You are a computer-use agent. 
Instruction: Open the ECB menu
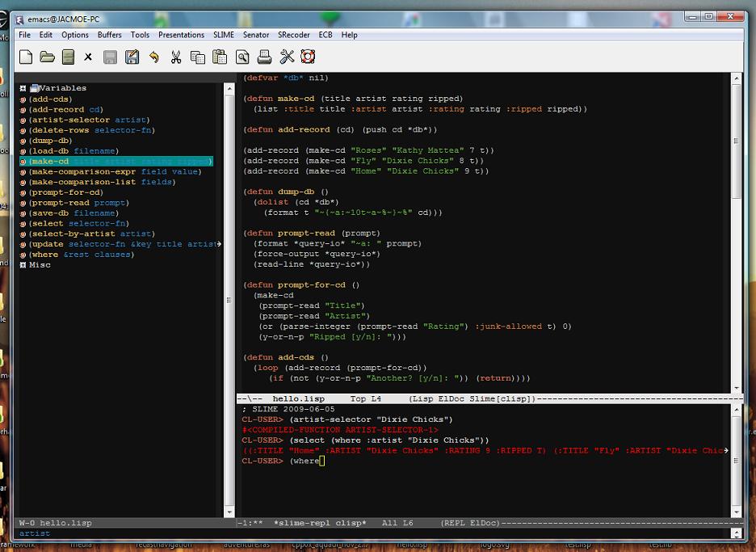[325, 35]
